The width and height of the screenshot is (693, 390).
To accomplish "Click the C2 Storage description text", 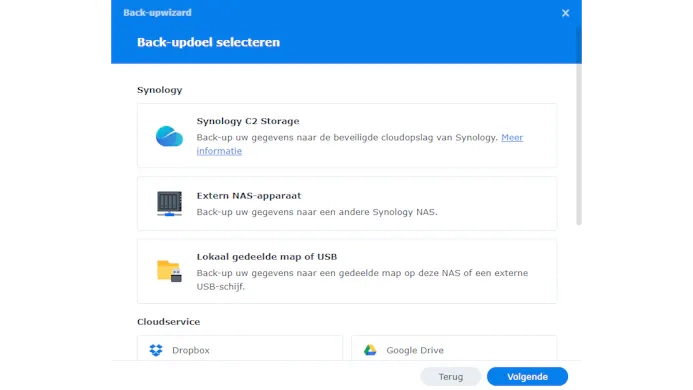I will (347, 138).
